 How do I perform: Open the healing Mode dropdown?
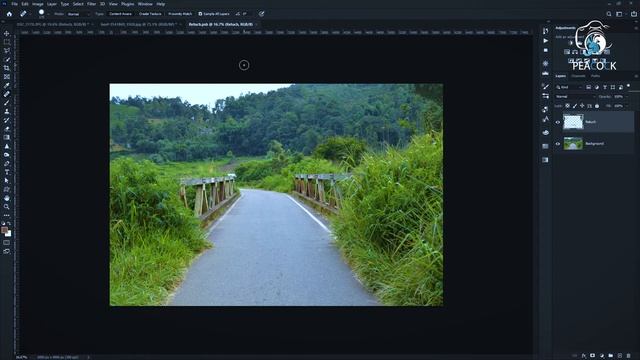[x=78, y=14]
